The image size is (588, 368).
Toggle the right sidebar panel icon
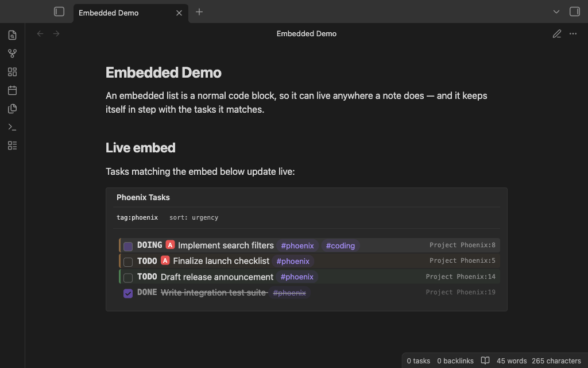(574, 11)
